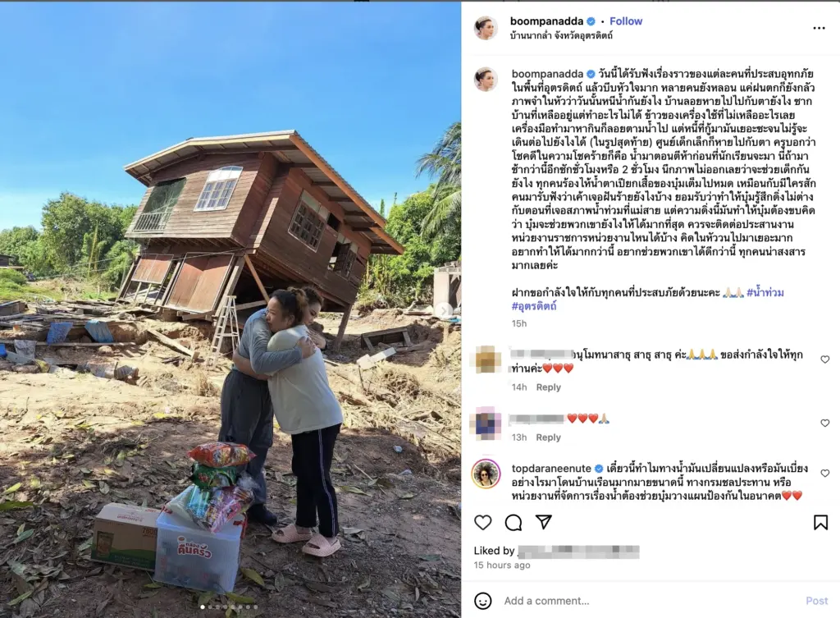Advance to next photo with carousel arrow
Screen dimensions: 840x618
(x=444, y=309)
